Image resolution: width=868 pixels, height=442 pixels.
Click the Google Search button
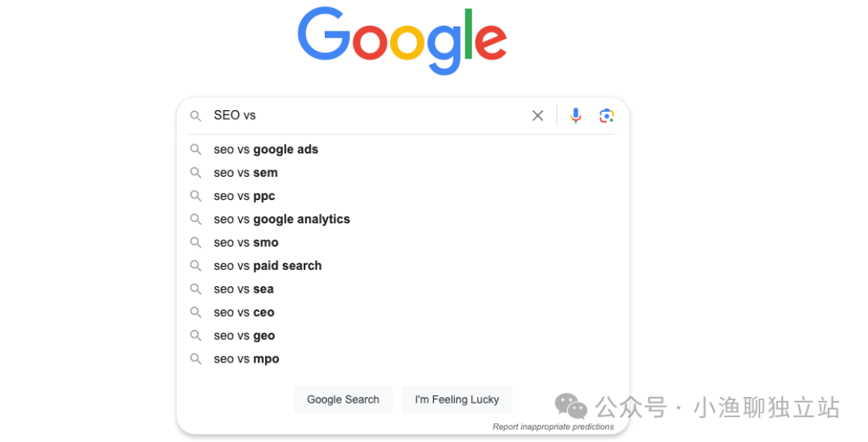pyautogui.click(x=343, y=399)
